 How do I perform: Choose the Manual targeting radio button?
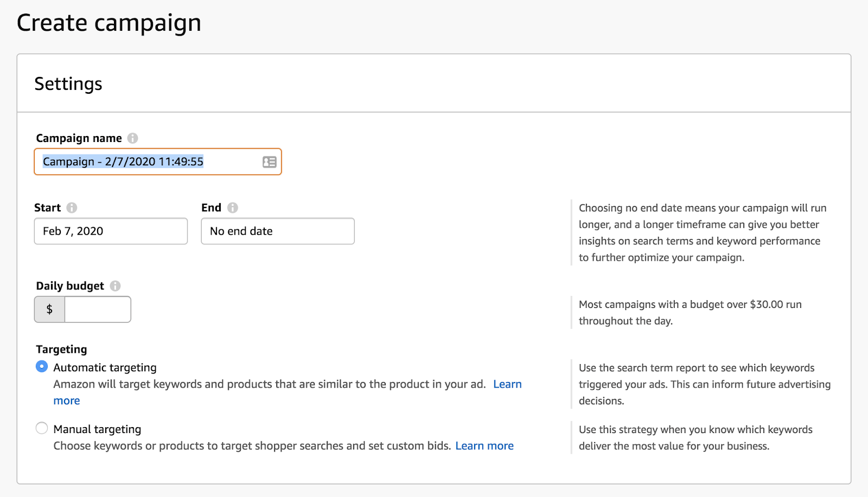(42, 429)
